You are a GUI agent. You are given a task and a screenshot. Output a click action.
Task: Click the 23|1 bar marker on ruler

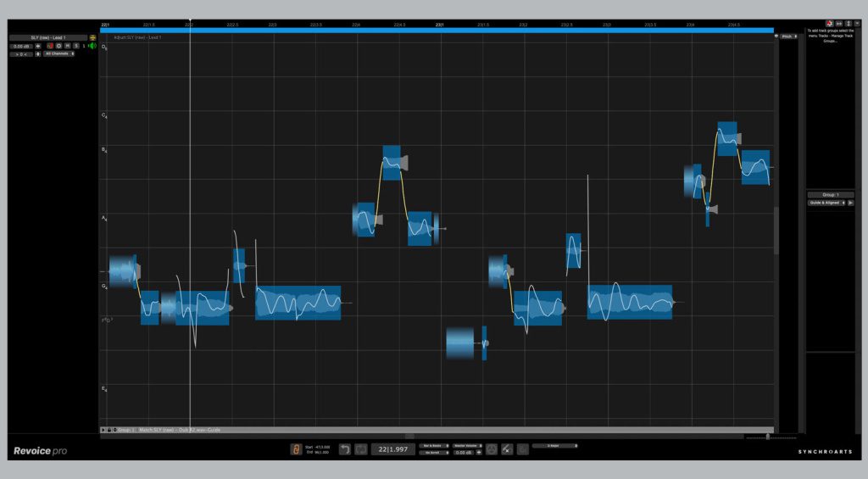point(440,25)
